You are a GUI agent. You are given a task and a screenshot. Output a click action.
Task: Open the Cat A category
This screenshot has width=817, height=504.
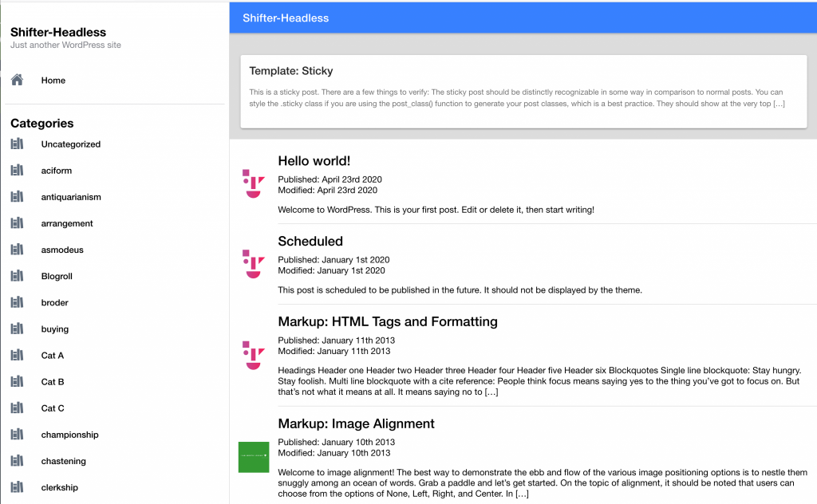click(52, 356)
